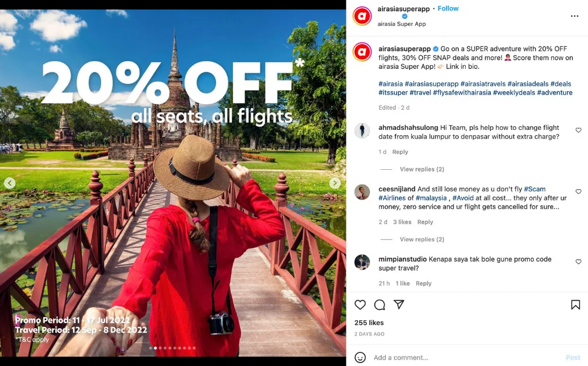Save the post with the bookmark icon
The image size is (588, 366).
575,305
